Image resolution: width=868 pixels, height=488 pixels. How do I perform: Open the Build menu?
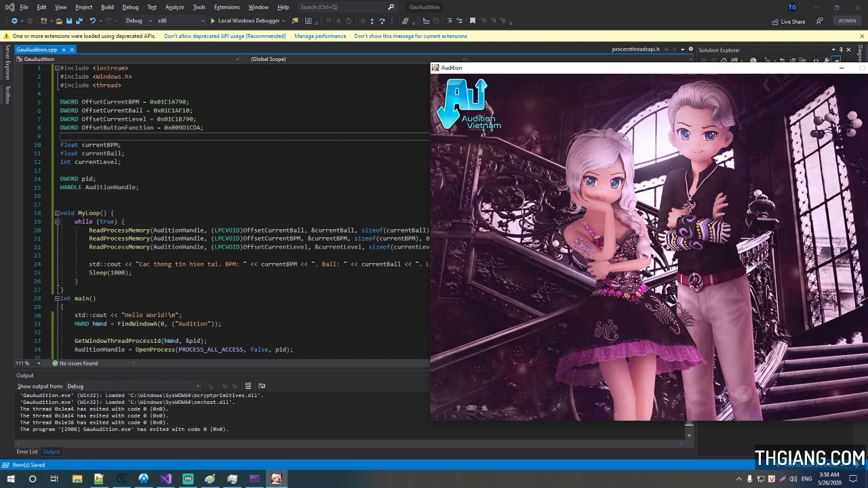point(107,7)
